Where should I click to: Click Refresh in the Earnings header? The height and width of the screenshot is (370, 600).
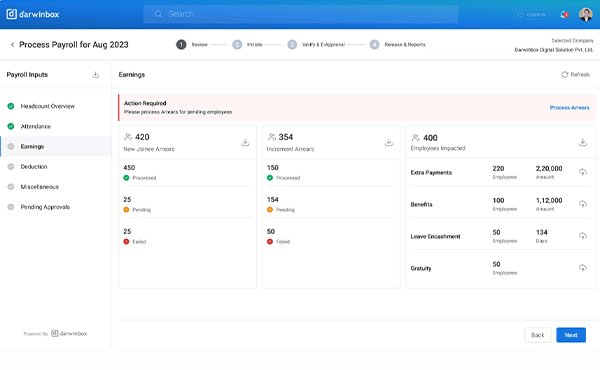576,75
